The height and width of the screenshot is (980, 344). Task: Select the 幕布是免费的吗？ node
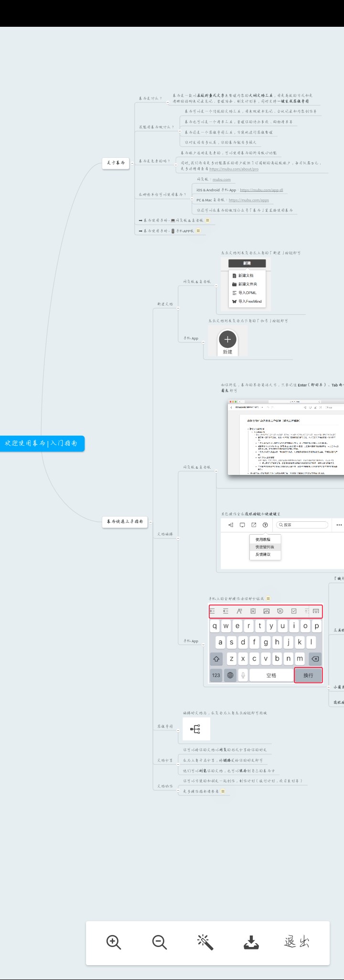click(154, 161)
